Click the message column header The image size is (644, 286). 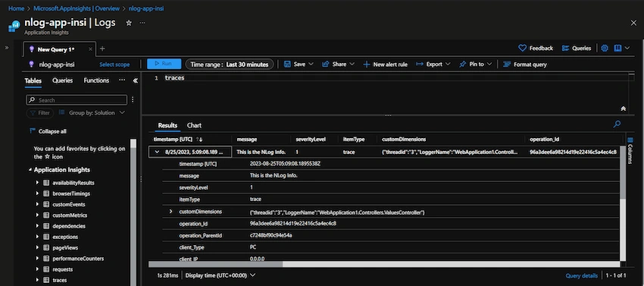tap(247, 140)
